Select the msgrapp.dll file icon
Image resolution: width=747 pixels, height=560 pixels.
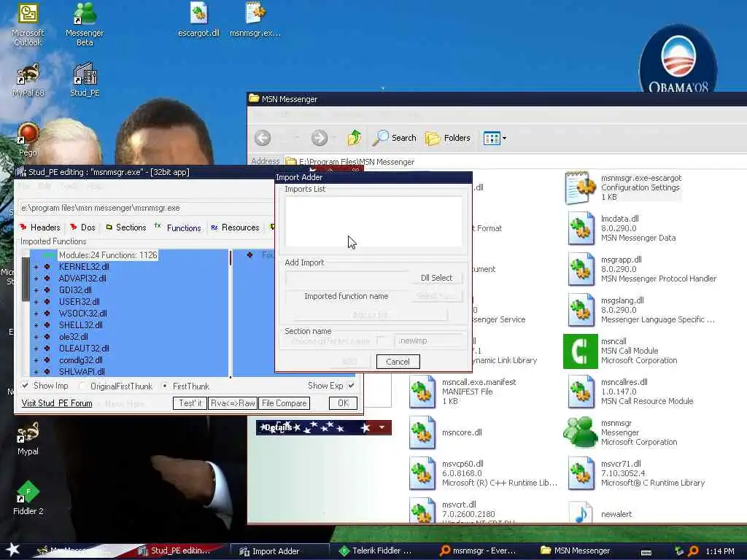(580, 269)
